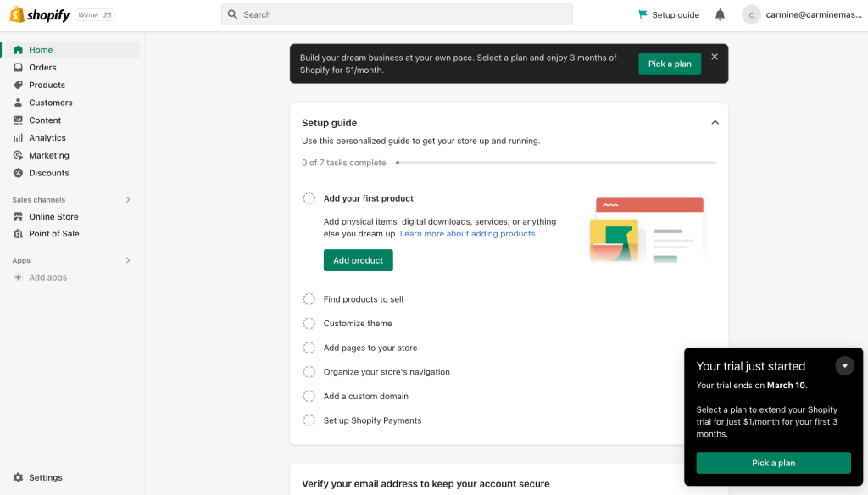Open Home in sidebar
Viewport: 868px width, 495px height.
click(71, 50)
